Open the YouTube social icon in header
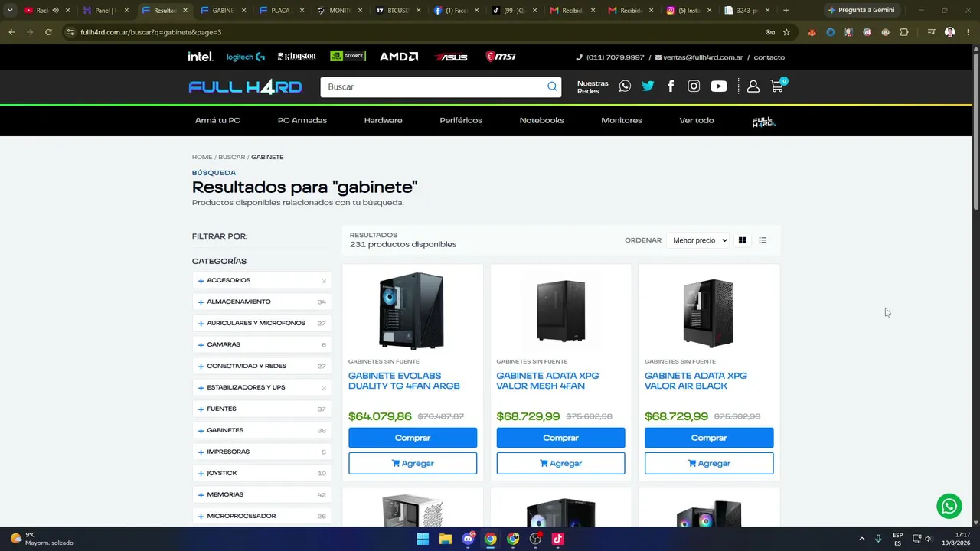Viewport: 980px width, 551px height. pyautogui.click(x=718, y=86)
